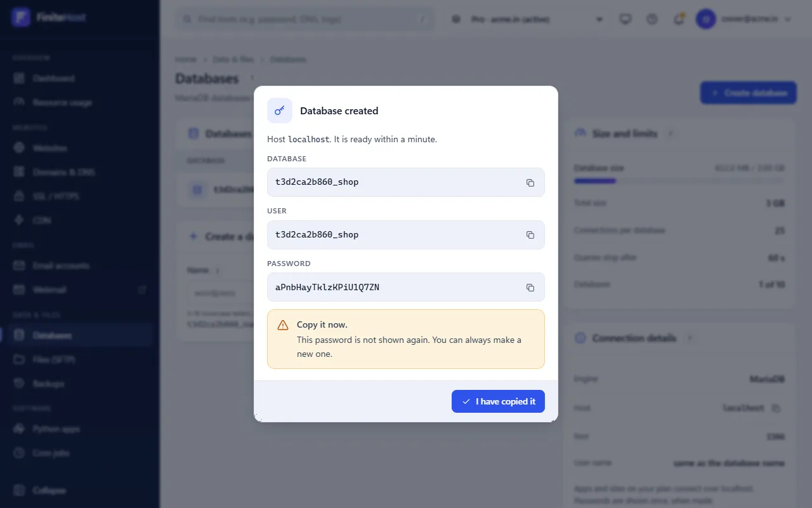Viewport: 812px width, 508px height.
Task: Go to Dashboard in sidebar
Action: [80, 78]
